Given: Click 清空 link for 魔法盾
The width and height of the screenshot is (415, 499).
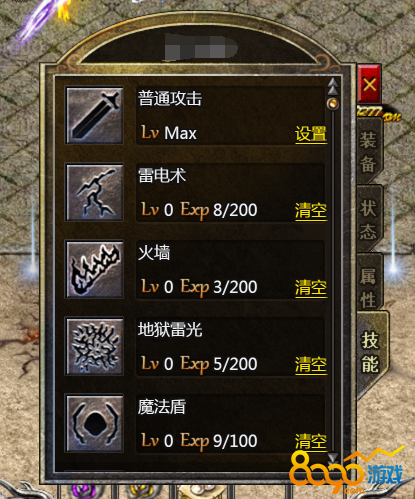Looking at the screenshot, I should click(x=311, y=442).
